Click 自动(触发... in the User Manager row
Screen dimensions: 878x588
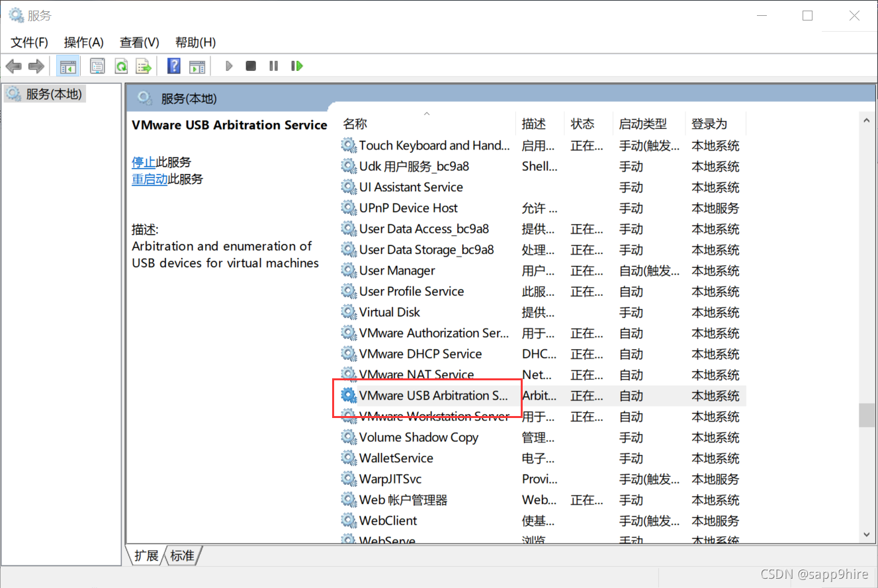pyautogui.click(x=649, y=271)
